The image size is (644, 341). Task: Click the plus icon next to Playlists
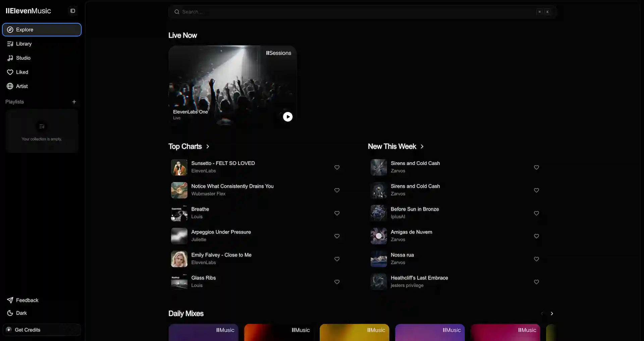click(x=74, y=102)
